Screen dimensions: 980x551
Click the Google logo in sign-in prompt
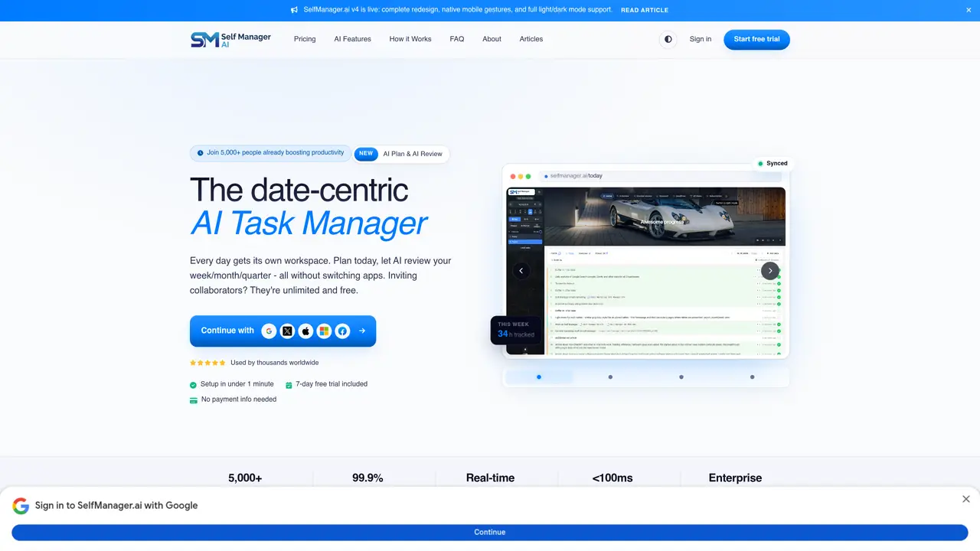[x=21, y=506]
